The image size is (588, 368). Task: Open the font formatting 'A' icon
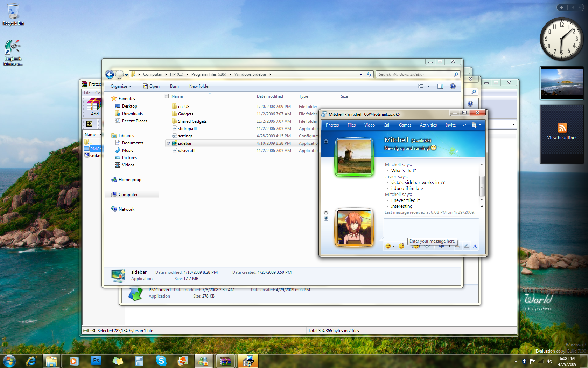pos(475,246)
